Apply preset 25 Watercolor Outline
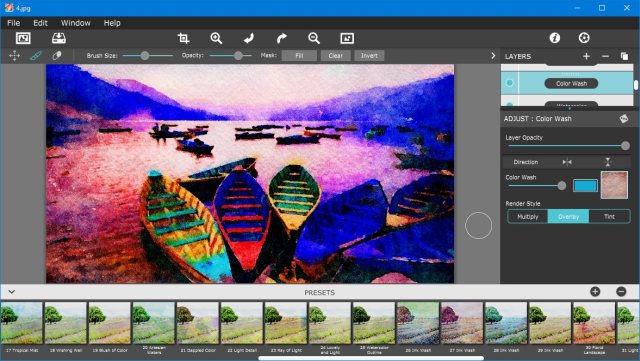 coord(374,323)
